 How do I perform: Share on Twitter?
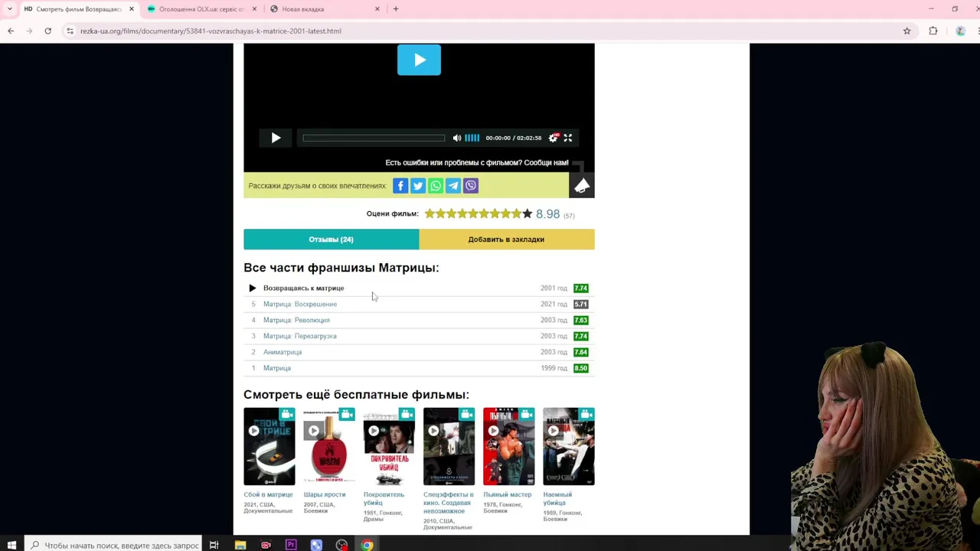(418, 186)
